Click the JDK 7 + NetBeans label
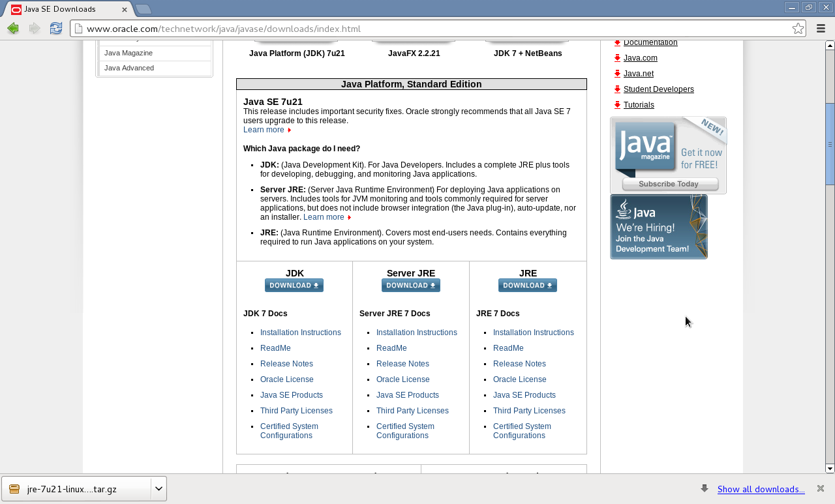This screenshot has height=504, width=835. (x=528, y=53)
